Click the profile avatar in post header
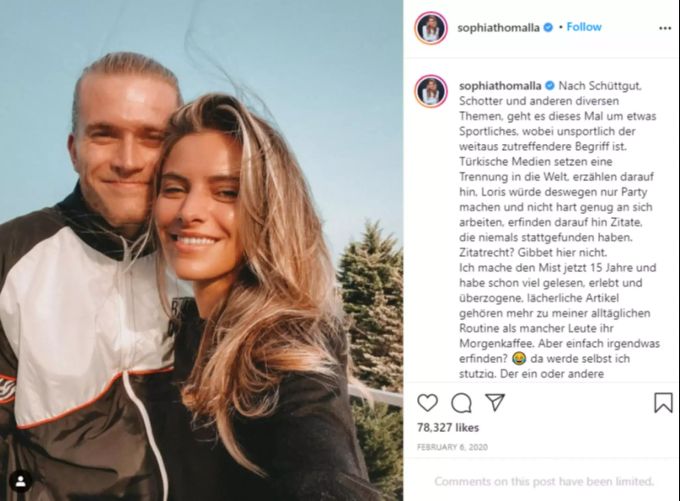Image resolution: width=680 pixels, height=501 pixels. tap(431, 28)
